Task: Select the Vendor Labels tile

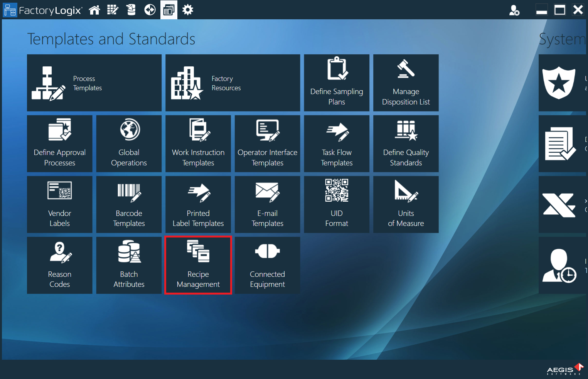Action: pyautogui.click(x=60, y=204)
